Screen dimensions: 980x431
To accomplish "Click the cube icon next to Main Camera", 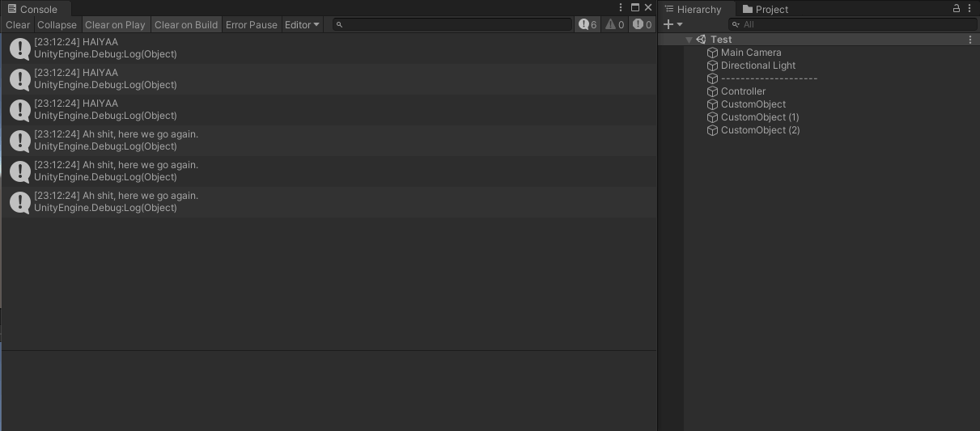I will point(713,53).
